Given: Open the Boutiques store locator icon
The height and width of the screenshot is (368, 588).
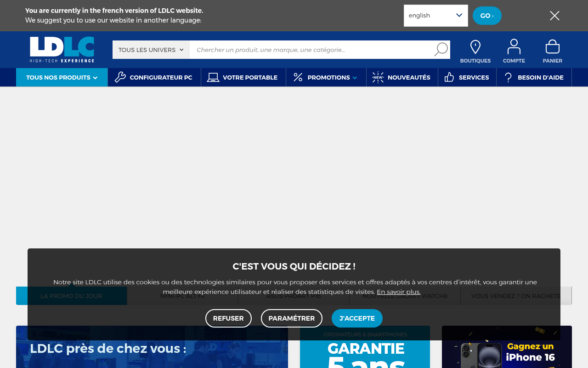Looking at the screenshot, I should [x=475, y=47].
